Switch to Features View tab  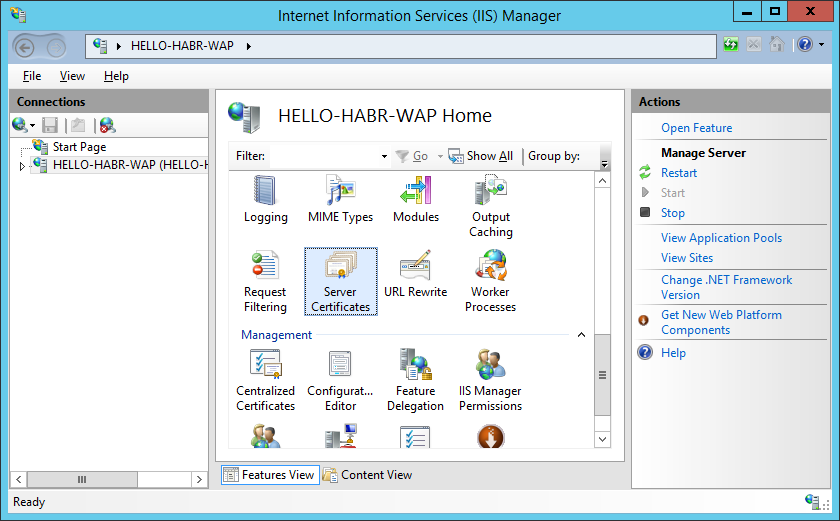pyautogui.click(x=270, y=475)
